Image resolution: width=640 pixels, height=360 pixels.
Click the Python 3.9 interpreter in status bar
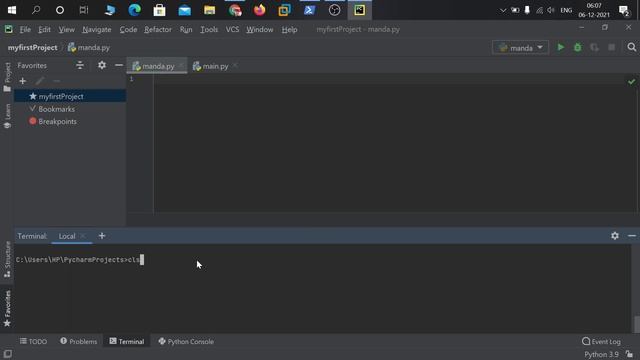pos(601,354)
